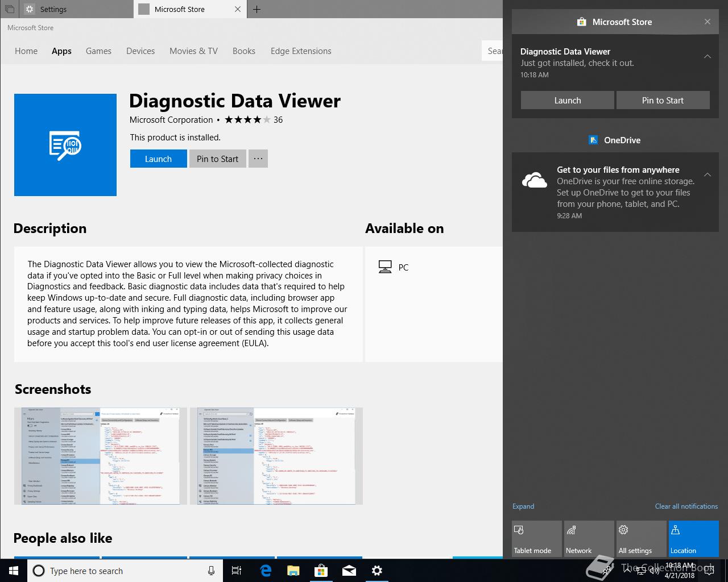
Task: Open the Action Center notification icon
Action: pyautogui.click(x=710, y=571)
